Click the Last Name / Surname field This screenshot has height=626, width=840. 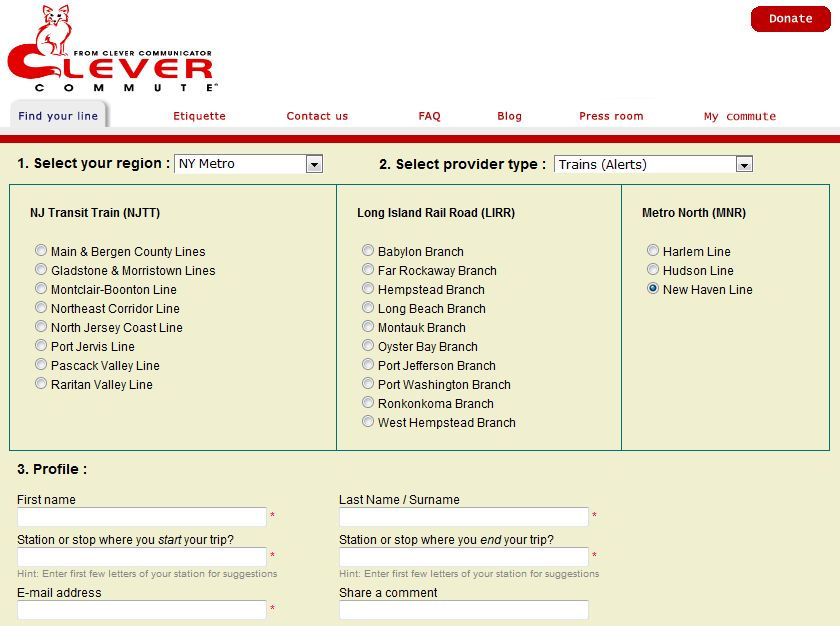[x=464, y=517]
